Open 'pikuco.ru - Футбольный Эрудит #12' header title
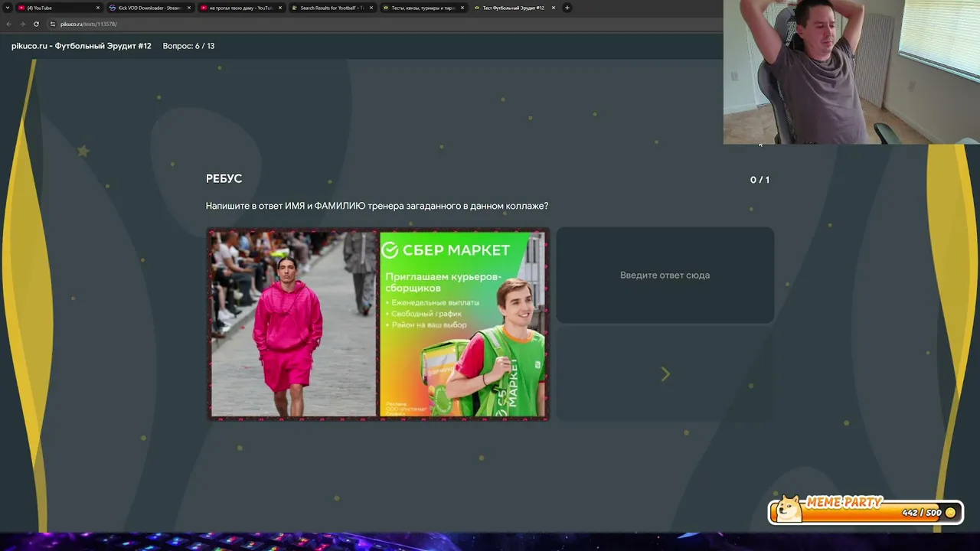This screenshot has height=551, width=980. click(81, 46)
